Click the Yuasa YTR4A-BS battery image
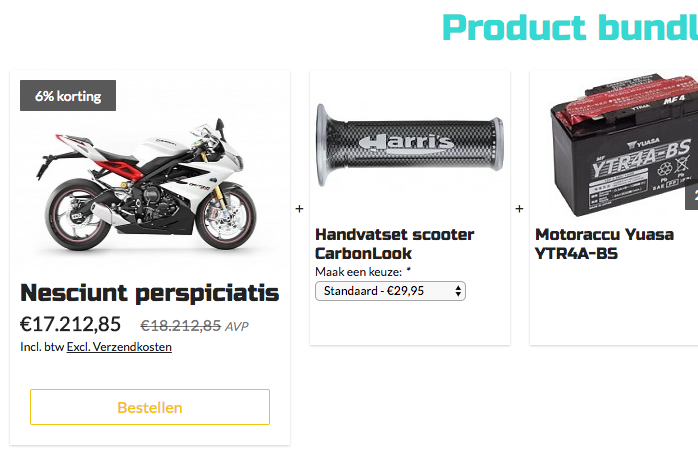This screenshot has width=698, height=461. pos(623,145)
